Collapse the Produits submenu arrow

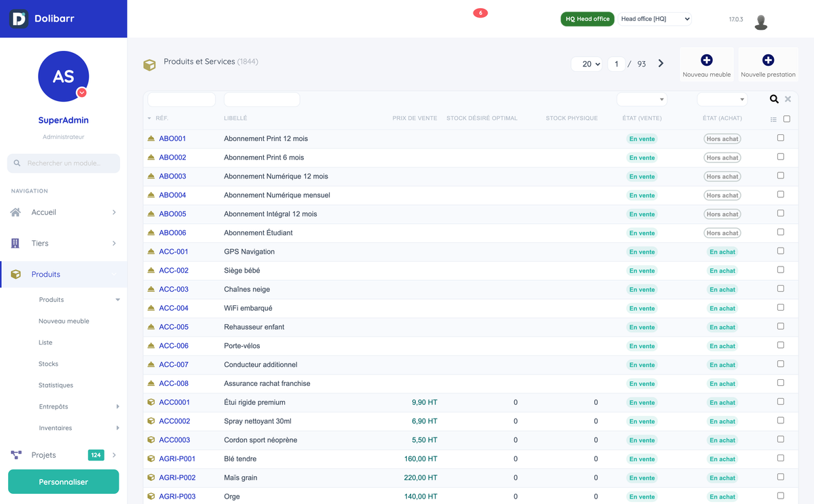117,300
